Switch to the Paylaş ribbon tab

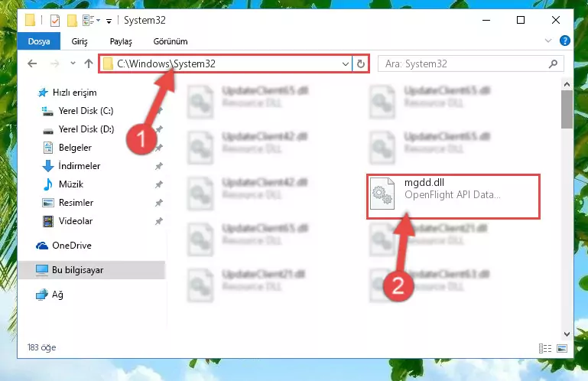pyautogui.click(x=121, y=41)
